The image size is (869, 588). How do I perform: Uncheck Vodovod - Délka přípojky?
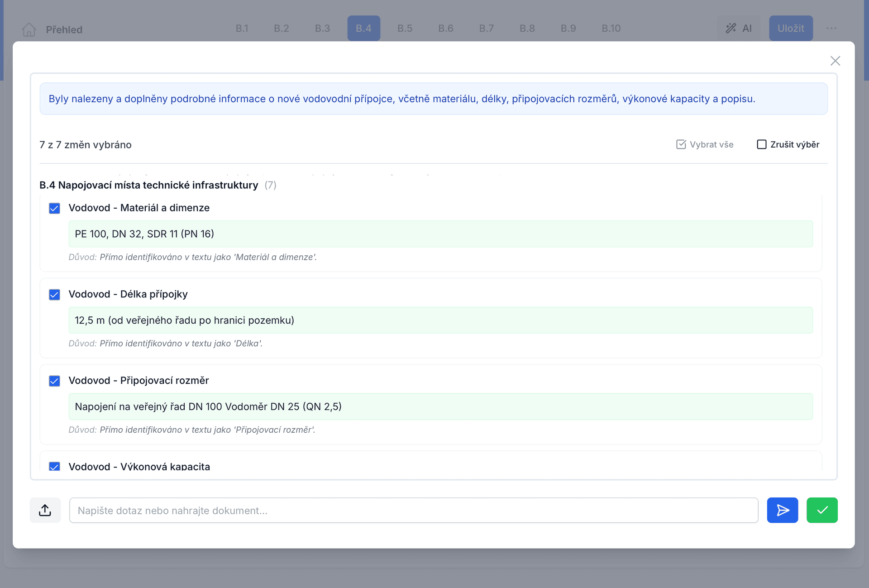(54, 295)
